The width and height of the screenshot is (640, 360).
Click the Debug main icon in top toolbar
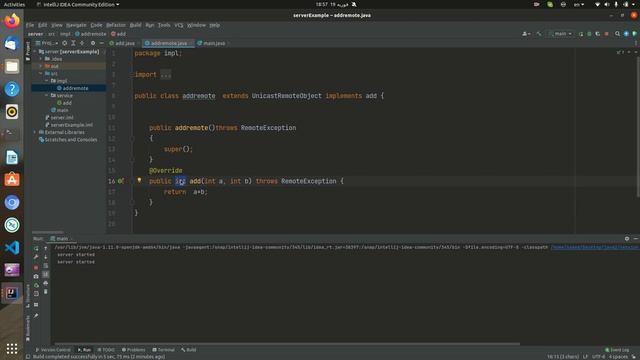[x=589, y=34]
